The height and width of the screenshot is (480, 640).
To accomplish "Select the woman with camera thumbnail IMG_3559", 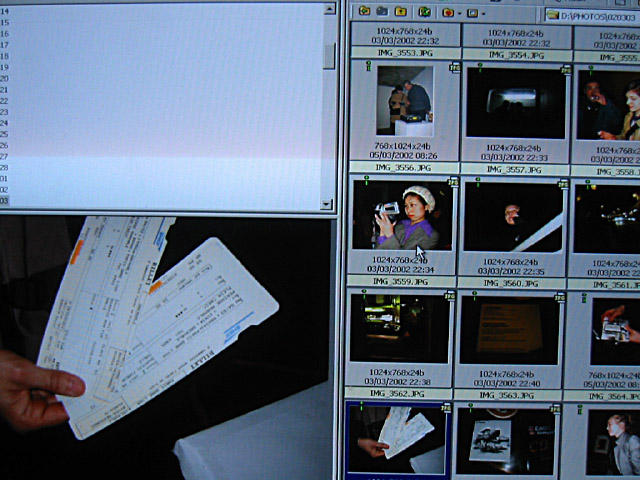I will 402,215.
